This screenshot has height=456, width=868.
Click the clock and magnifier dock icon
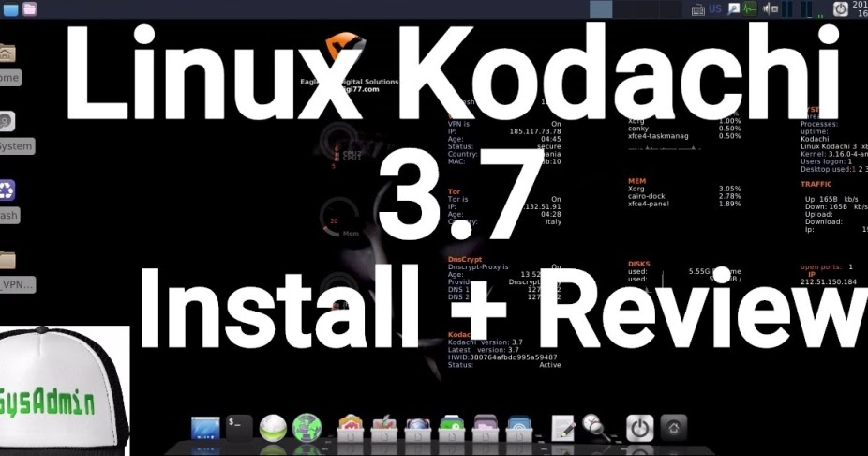pos(597,428)
